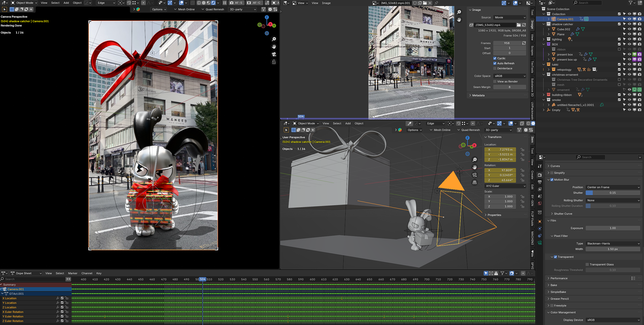Enable the Simplify checkbox
Image resolution: width=644 pixels, height=325 pixels.
(552, 173)
